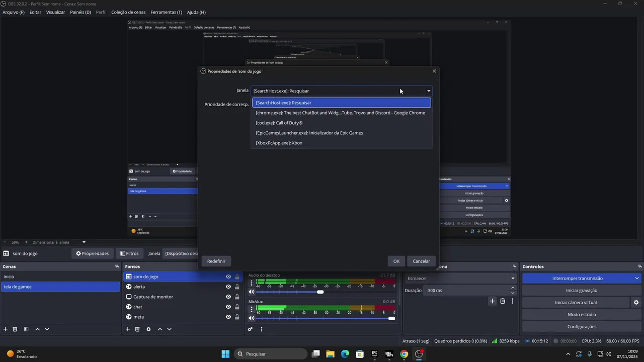Image resolution: width=644 pixels, height=362 pixels.
Task: Open the Visualizar menu
Action: 55,12
